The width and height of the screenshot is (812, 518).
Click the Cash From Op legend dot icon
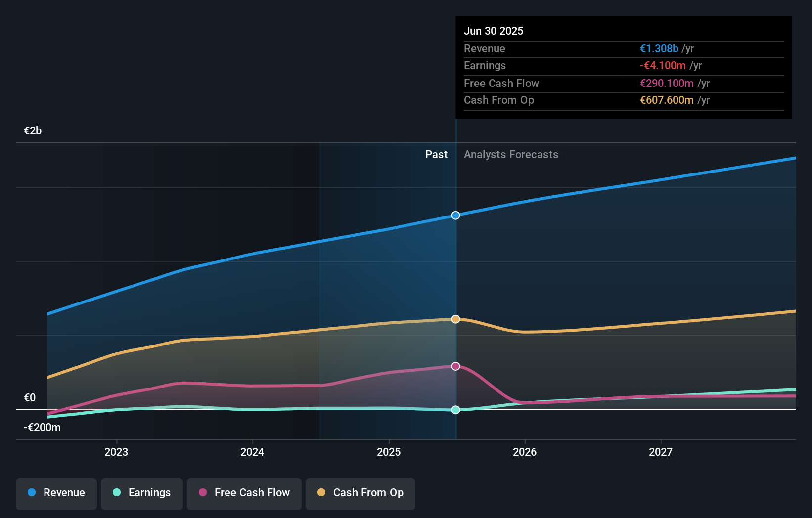[x=321, y=493]
